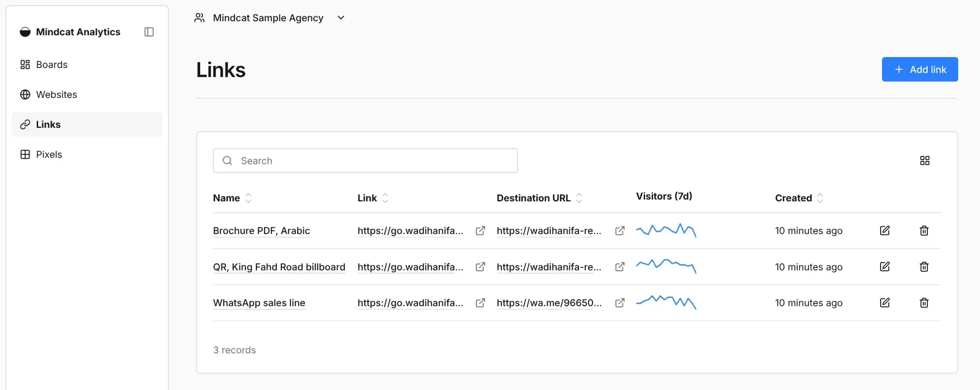This screenshot has height=390, width=980.
Task: Click the wadihanifa-re destination URL for QR billboard
Action: pyautogui.click(x=549, y=267)
